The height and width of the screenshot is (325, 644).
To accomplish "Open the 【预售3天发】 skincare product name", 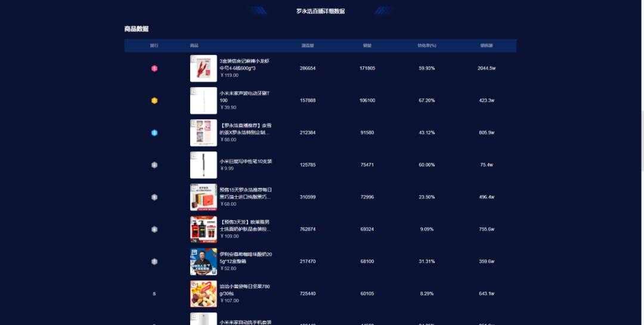I will [x=246, y=225].
